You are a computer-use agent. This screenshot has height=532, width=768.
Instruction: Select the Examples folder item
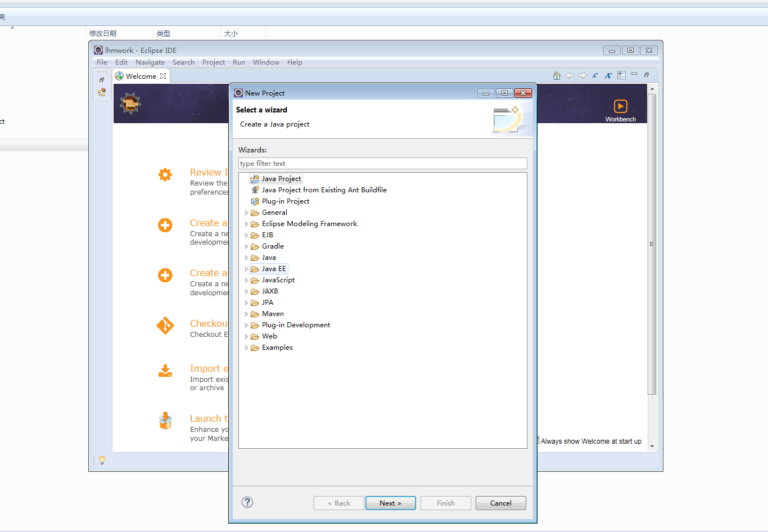[272, 348]
